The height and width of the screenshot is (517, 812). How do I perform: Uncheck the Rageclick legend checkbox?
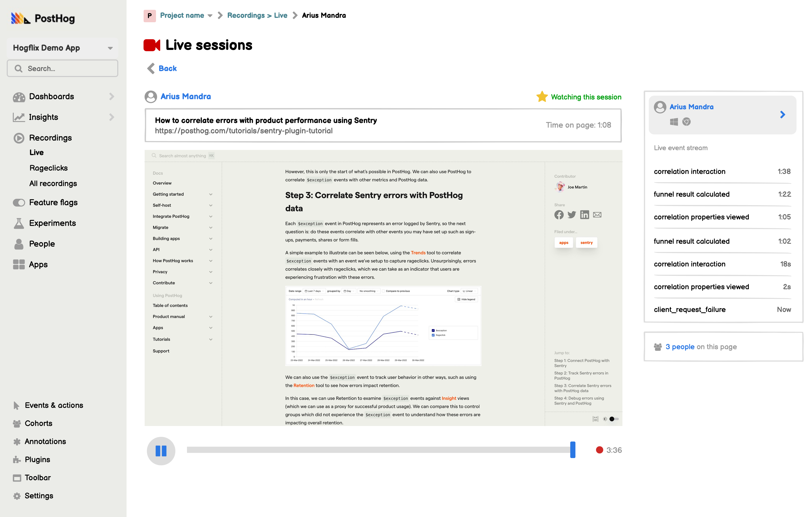click(x=433, y=335)
